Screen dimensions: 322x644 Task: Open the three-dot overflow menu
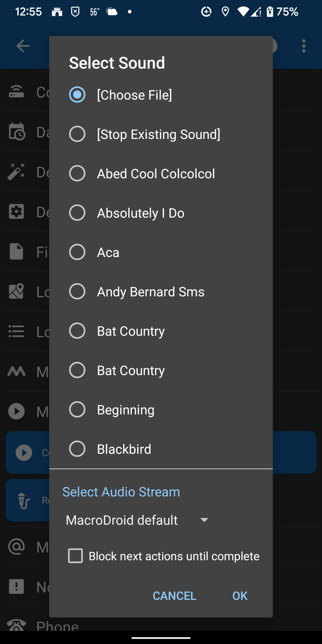(304, 46)
